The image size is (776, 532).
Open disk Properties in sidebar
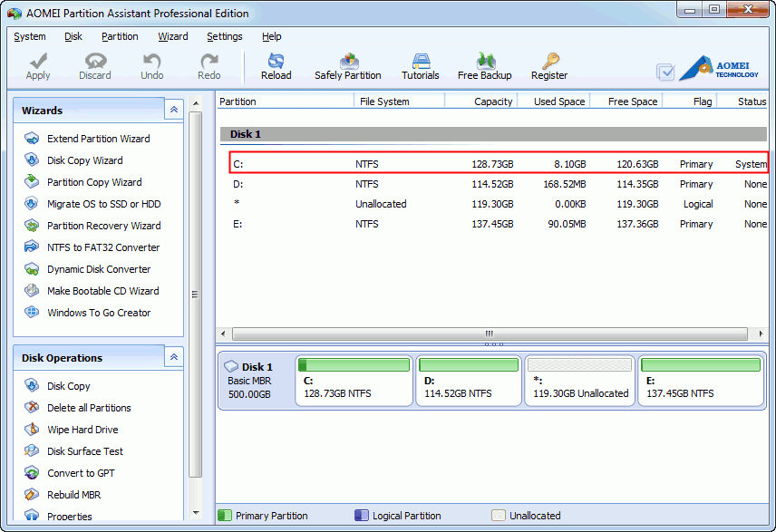pos(69,516)
